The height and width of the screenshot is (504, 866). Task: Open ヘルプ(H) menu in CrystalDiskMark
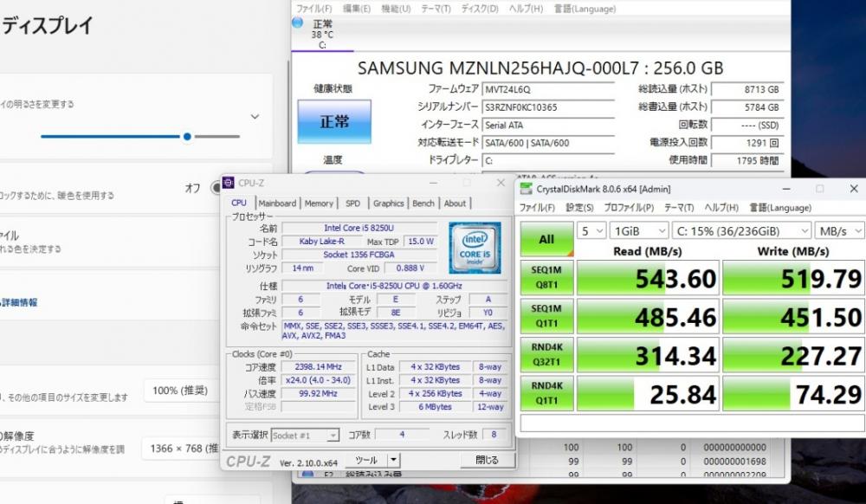721,208
